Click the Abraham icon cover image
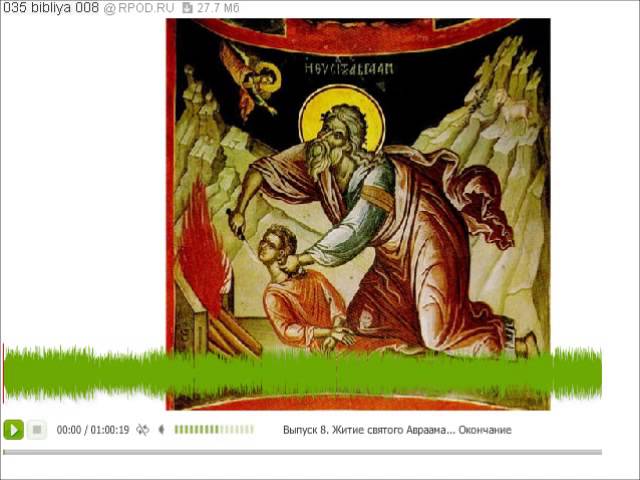 358,214
